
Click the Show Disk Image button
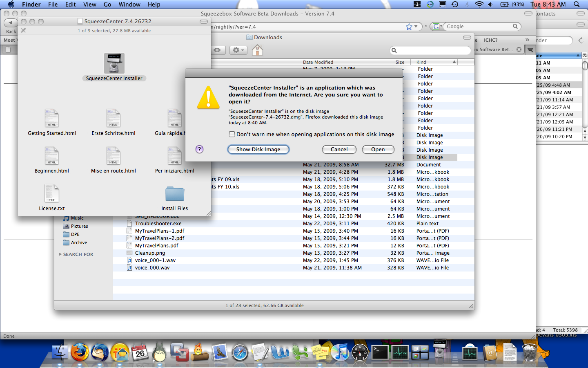258,150
